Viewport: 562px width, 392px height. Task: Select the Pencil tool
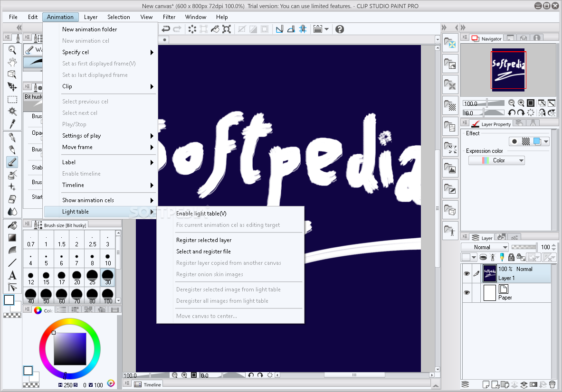coord(12,149)
